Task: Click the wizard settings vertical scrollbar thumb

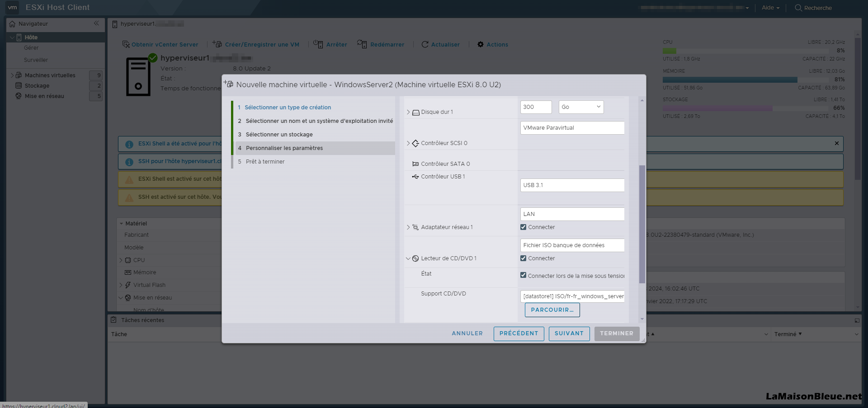Action: point(642,224)
